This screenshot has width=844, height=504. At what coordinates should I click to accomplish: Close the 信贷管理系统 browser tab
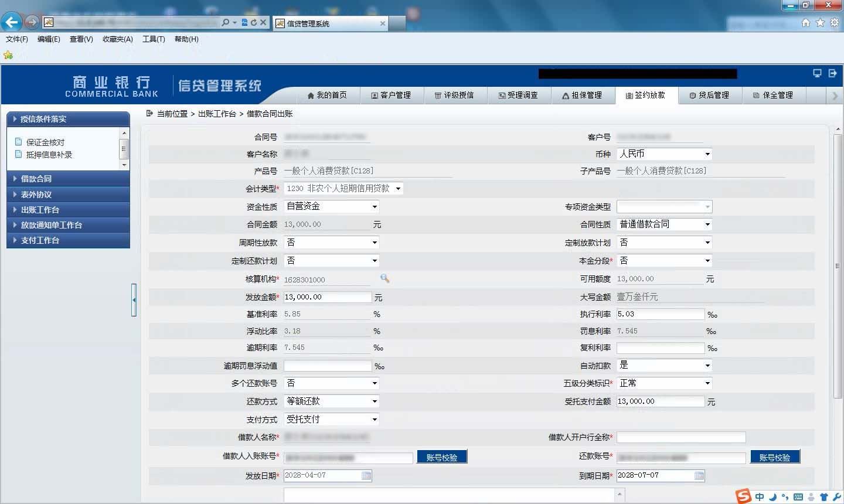click(x=383, y=23)
